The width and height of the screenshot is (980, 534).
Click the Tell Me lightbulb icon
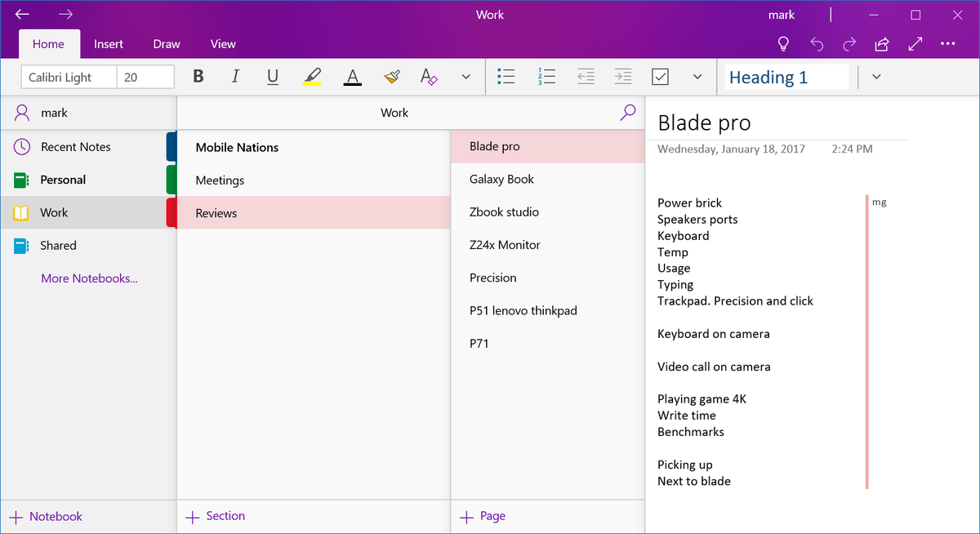[x=783, y=44]
